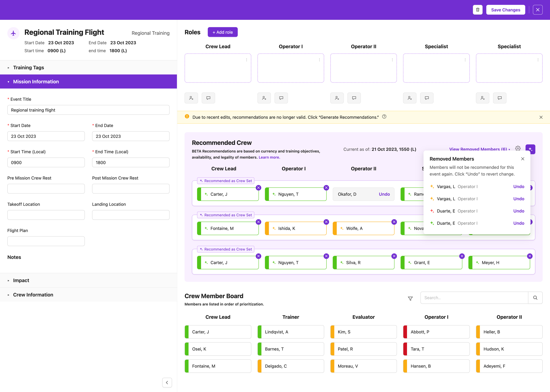Close the Removed Members popup

(x=523, y=159)
